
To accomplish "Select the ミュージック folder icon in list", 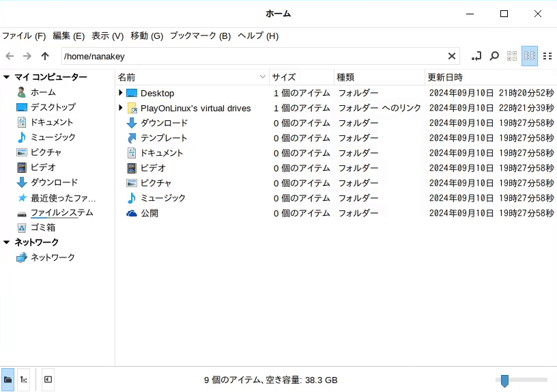I will point(132,198).
